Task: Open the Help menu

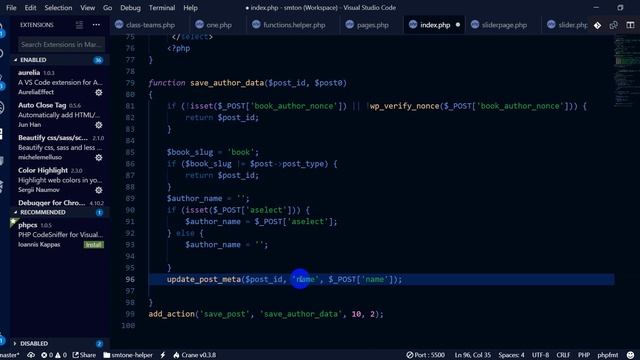Action: (190, 8)
